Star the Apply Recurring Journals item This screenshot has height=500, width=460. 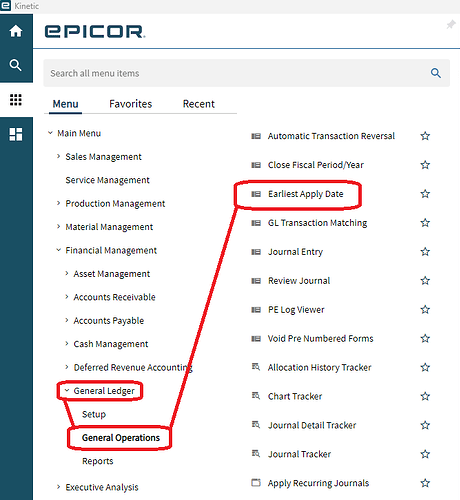tap(425, 483)
